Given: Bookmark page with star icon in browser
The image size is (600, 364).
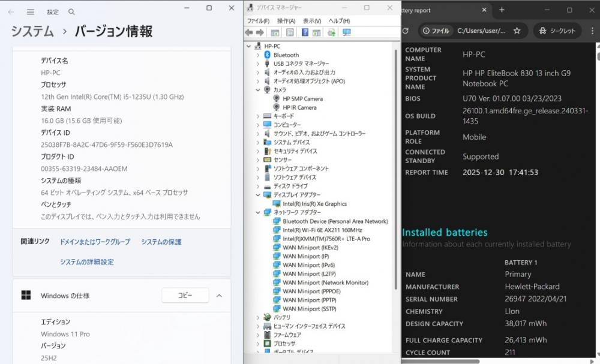Looking at the screenshot, I should (517, 31).
